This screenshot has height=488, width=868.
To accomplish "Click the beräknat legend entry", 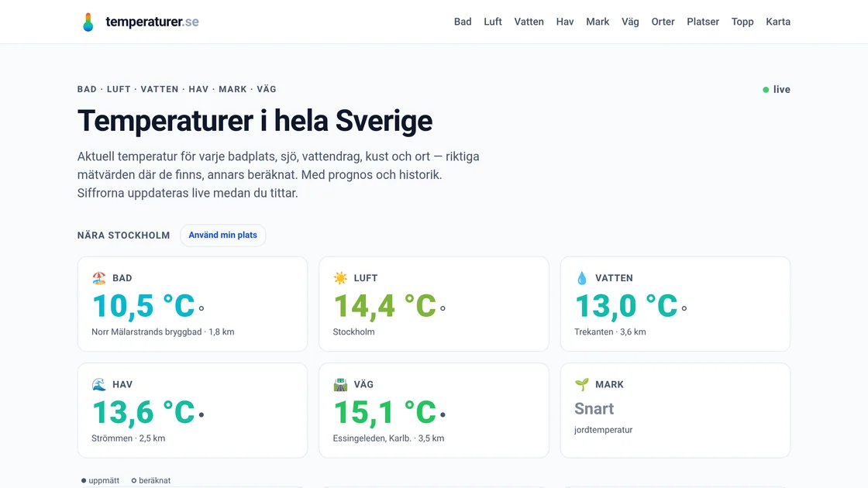I will click(x=150, y=480).
